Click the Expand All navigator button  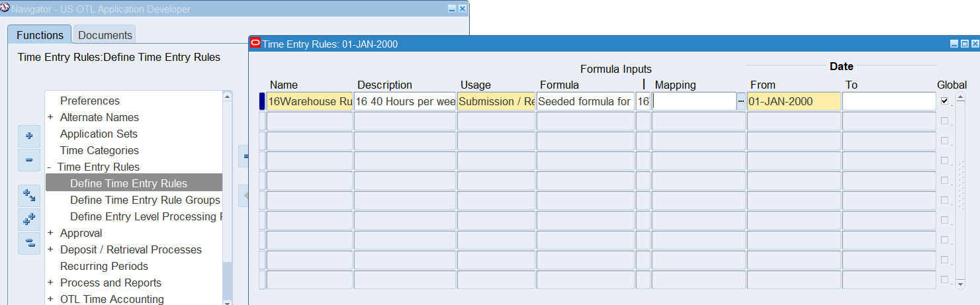point(28,220)
